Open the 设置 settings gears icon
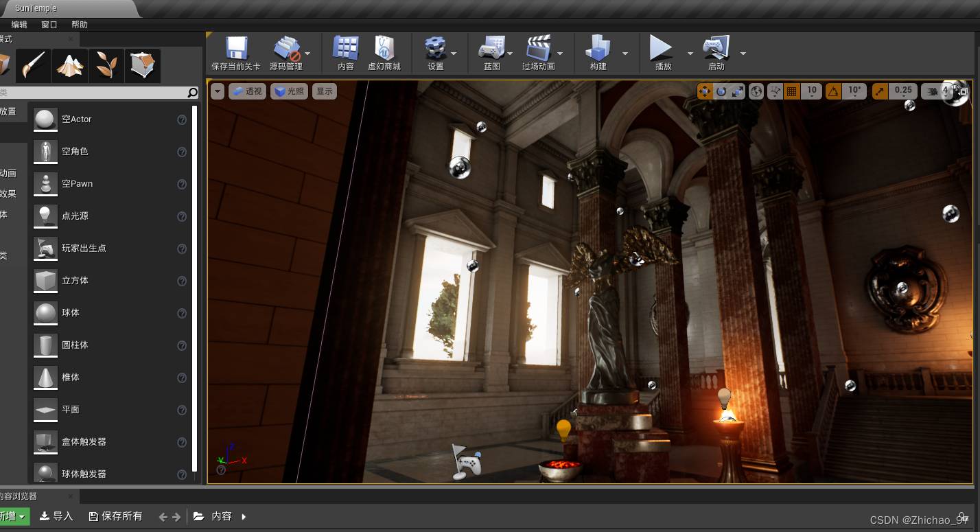The width and height of the screenshot is (980, 532). (x=435, y=54)
